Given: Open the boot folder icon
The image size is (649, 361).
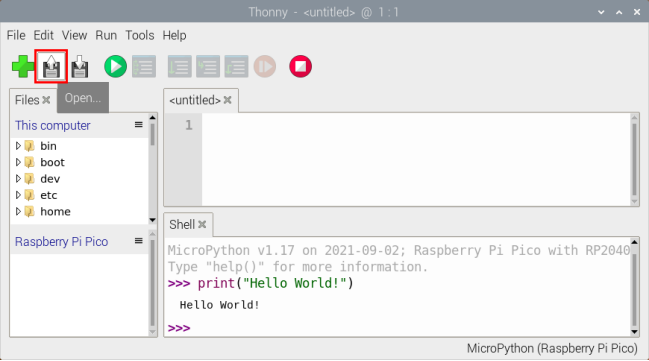Looking at the screenshot, I should 29,162.
